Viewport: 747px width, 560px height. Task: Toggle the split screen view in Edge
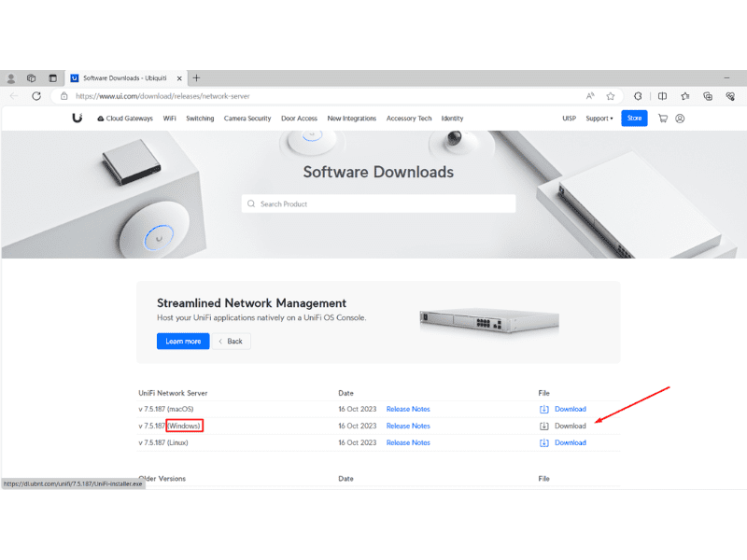coord(663,95)
